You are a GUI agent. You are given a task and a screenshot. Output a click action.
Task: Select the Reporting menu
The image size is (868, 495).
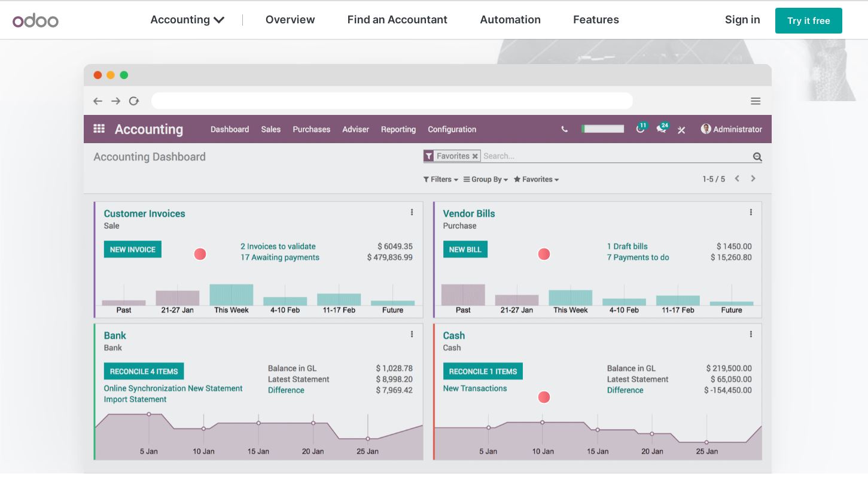point(398,129)
